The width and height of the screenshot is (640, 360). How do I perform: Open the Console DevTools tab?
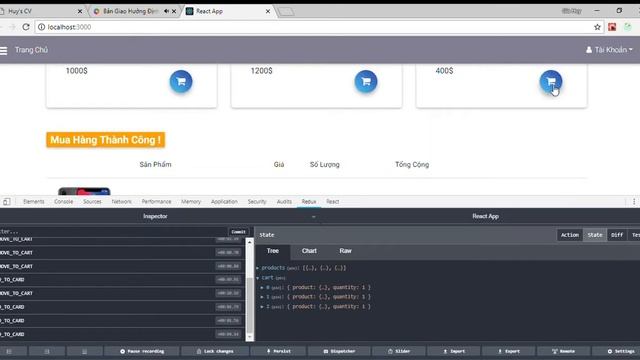coord(63,202)
